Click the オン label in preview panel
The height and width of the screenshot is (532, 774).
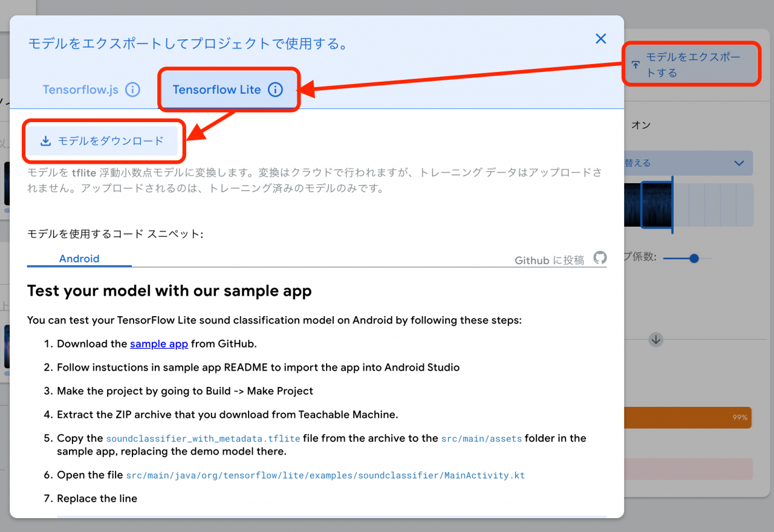(x=641, y=125)
